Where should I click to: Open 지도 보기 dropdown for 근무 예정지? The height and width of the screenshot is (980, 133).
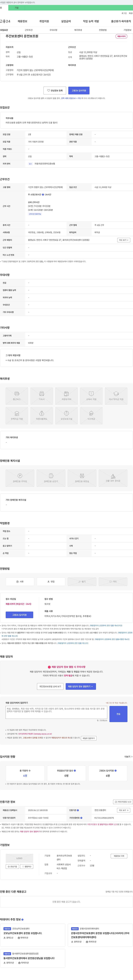[124, 240]
